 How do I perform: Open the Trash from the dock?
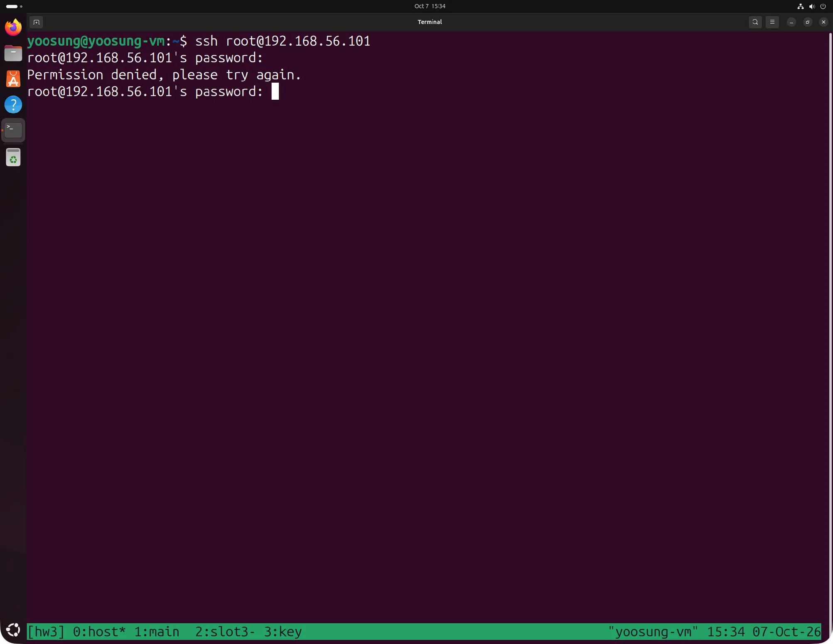click(13, 158)
